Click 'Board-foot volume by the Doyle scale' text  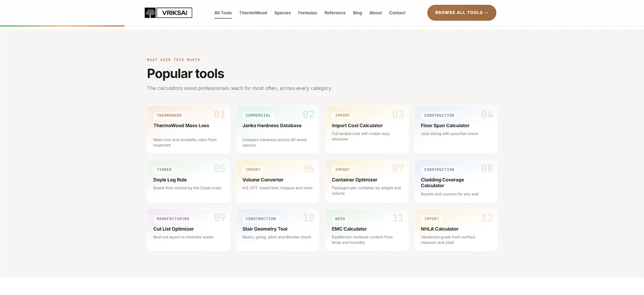tap(187, 188)
